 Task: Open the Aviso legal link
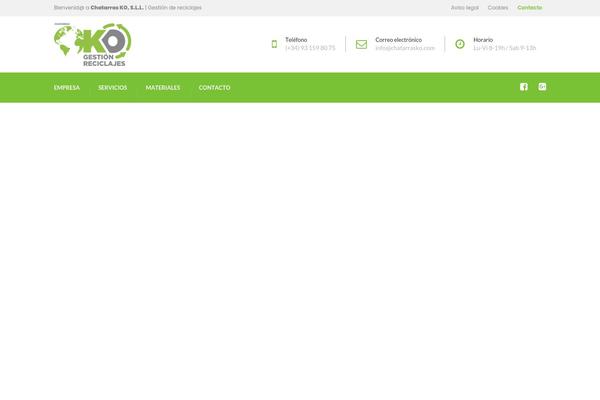pyautogui.click(x=465, y=8)
